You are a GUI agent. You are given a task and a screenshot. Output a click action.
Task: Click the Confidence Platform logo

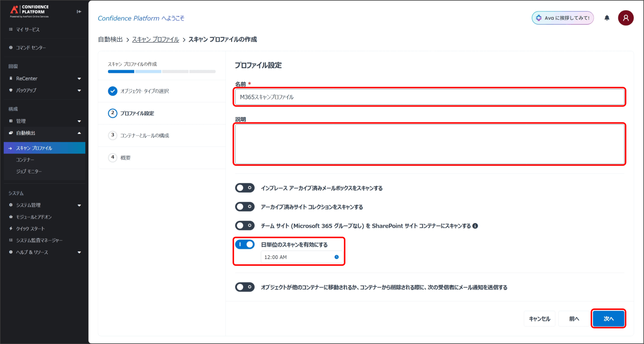click(29, 11)
